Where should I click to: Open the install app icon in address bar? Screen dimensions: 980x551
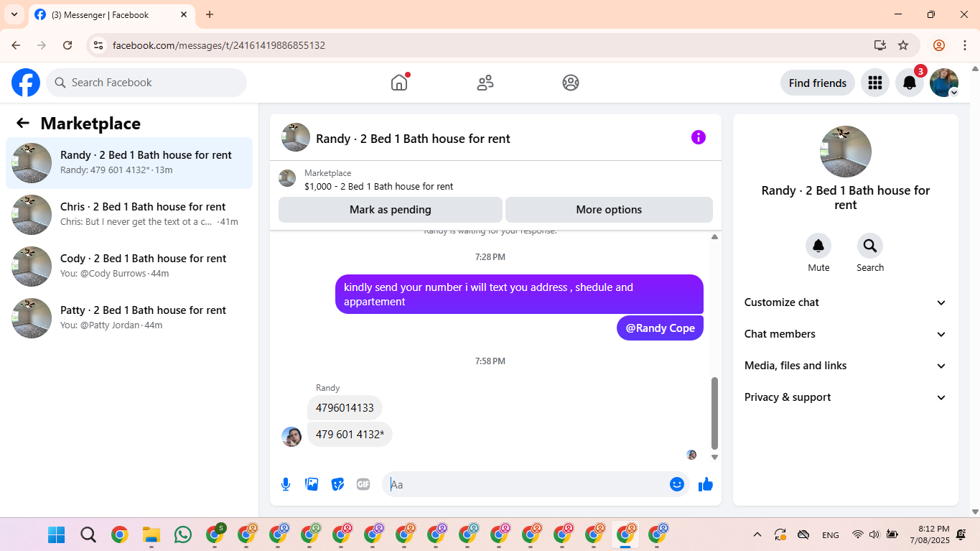880,45
